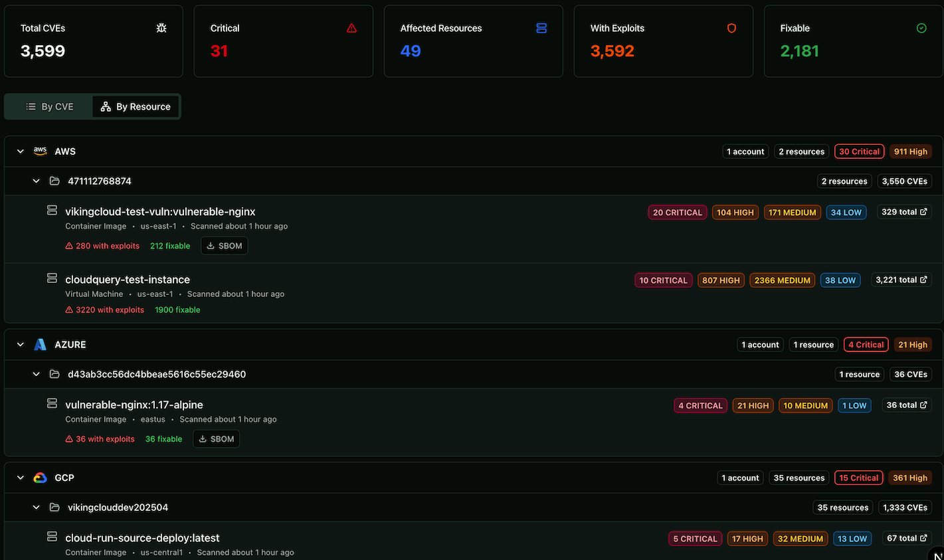Click the container image icon beside vulnerable-nginx:1.17-alpine
The width and height of the screenshot is (944, 560).
(x=52, y=403)
